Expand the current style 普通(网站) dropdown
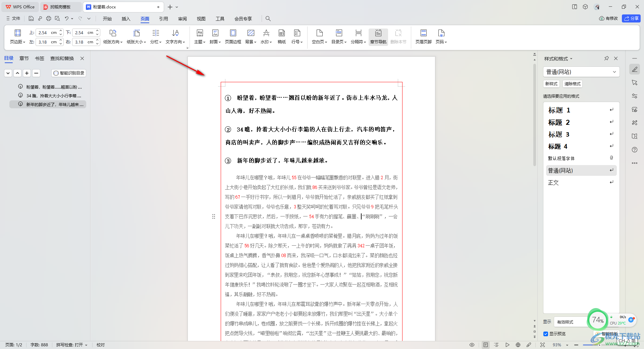 point(614,72)
